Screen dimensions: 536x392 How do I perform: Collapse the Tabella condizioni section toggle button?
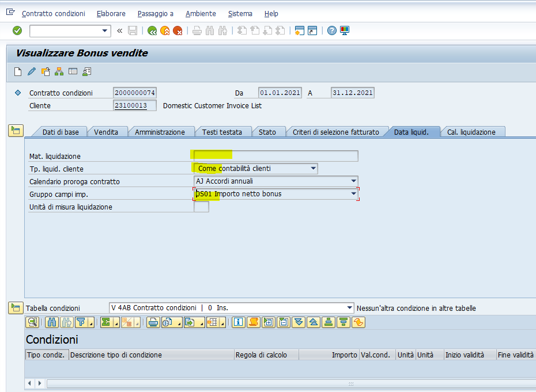[x=16, y=307]
